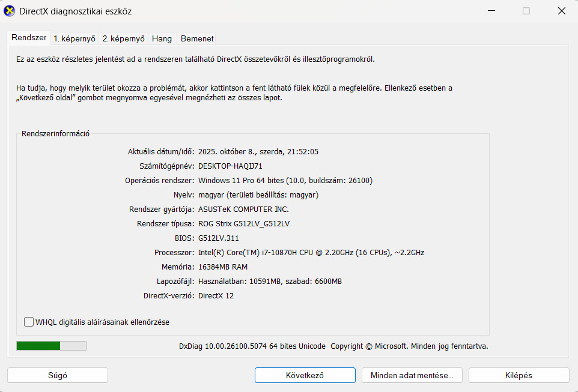Click the BIOS value G512LV.311
The height and width of the screenshot is (392, 578).
[219, 238]
